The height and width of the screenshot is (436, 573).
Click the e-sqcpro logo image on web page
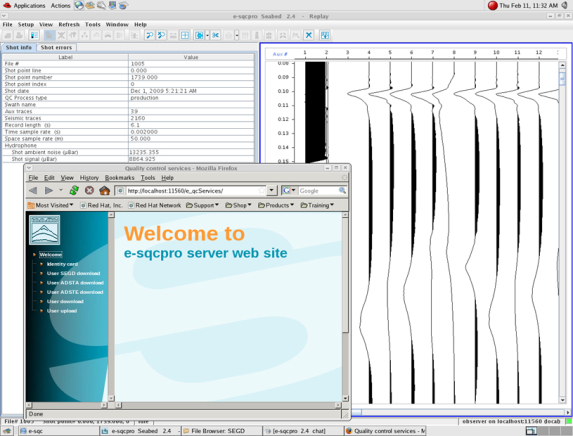(x=45, y=230)
